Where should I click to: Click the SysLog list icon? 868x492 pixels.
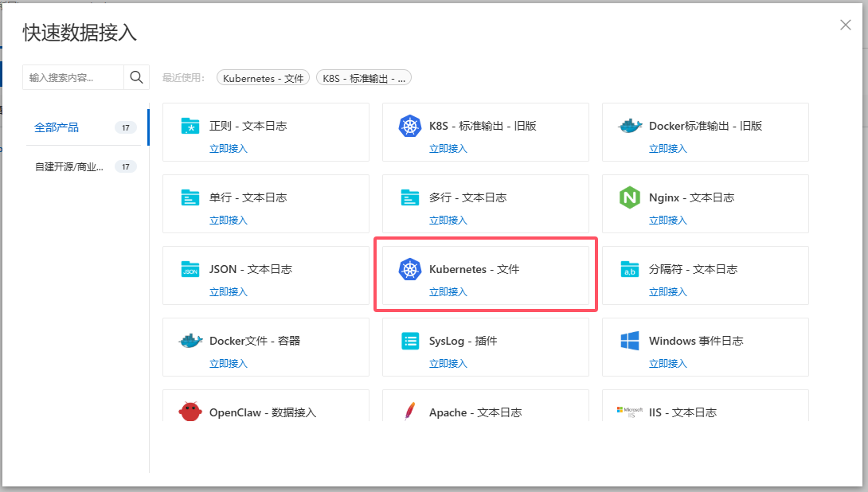(x=409, y=341)
